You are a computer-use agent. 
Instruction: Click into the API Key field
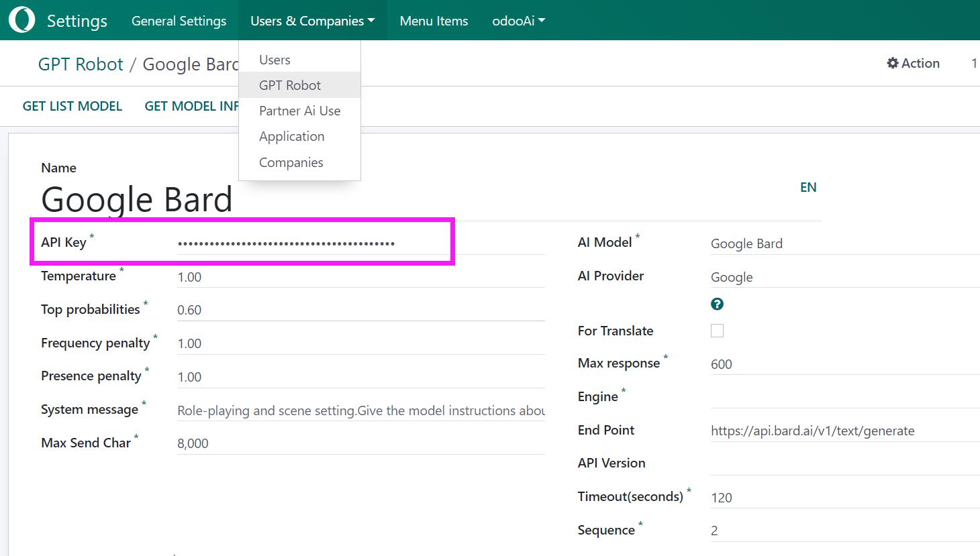pyautogui.click(x=360, y=243)
